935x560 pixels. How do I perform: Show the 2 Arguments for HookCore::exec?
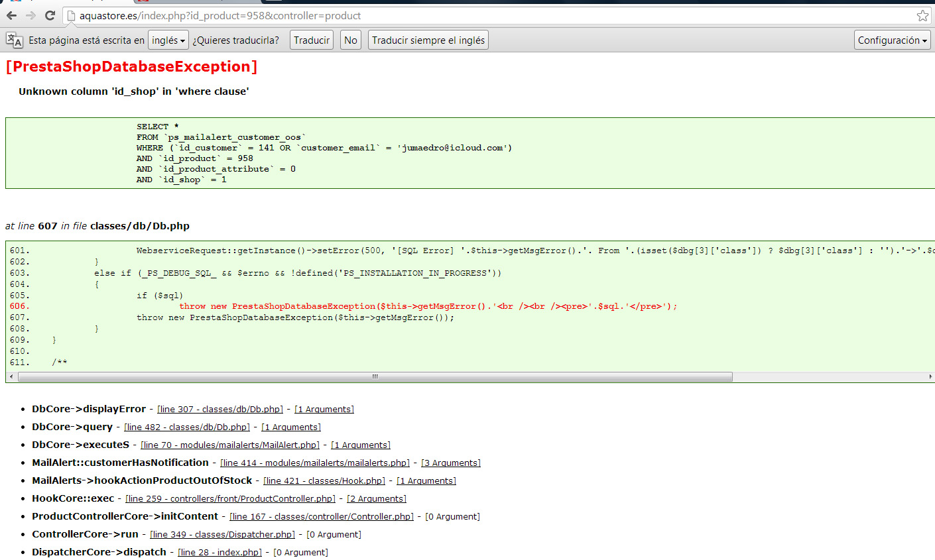[x=377, y=499]
